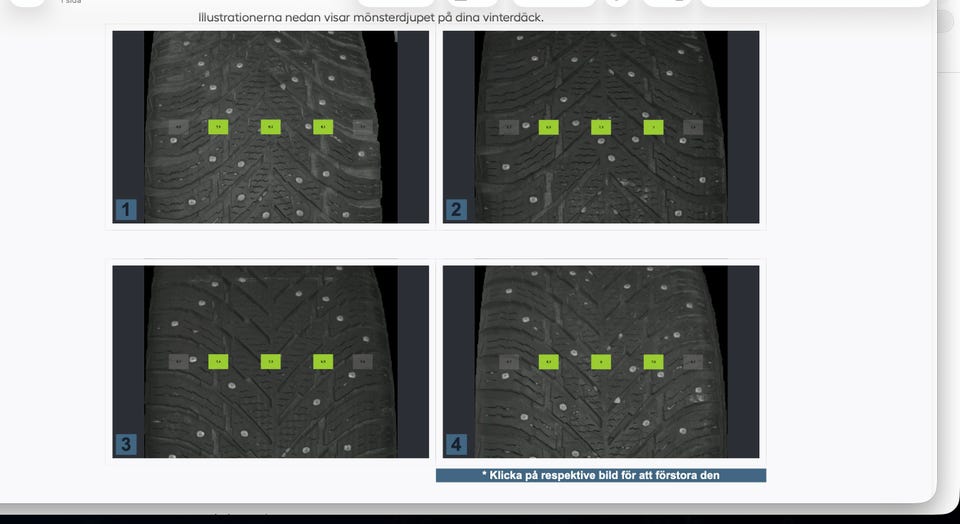
Task: Select the center green depth marker on tire 2
Action: coord(601,127)
